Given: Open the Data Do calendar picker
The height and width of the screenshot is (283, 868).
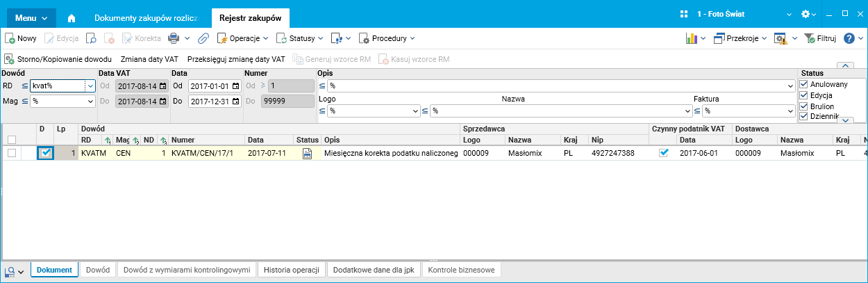Looking at the screenshot, I should click(x=236, y=102).
